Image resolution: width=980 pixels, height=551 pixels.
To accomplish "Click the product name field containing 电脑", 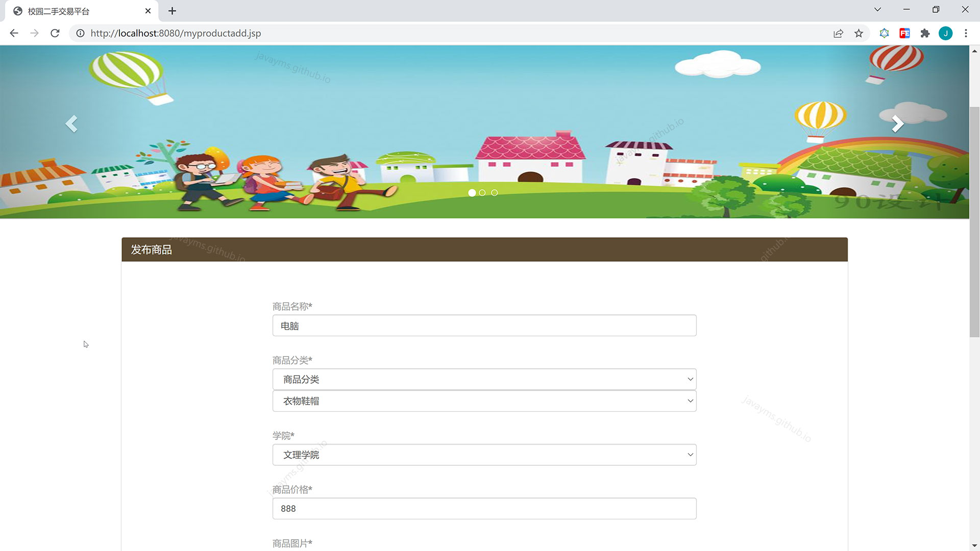I will pyautogui.click(x=484, y=325).
